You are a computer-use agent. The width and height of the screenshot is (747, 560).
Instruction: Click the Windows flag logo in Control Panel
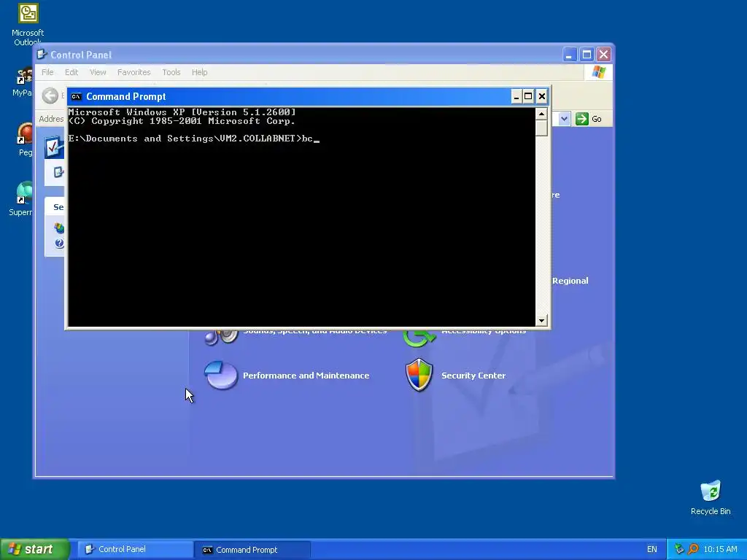(598, 72)
